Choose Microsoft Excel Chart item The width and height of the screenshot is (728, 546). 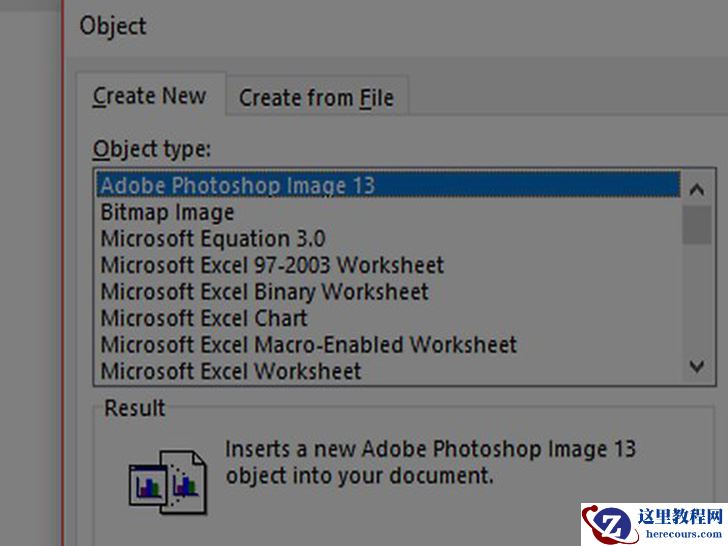204,319
